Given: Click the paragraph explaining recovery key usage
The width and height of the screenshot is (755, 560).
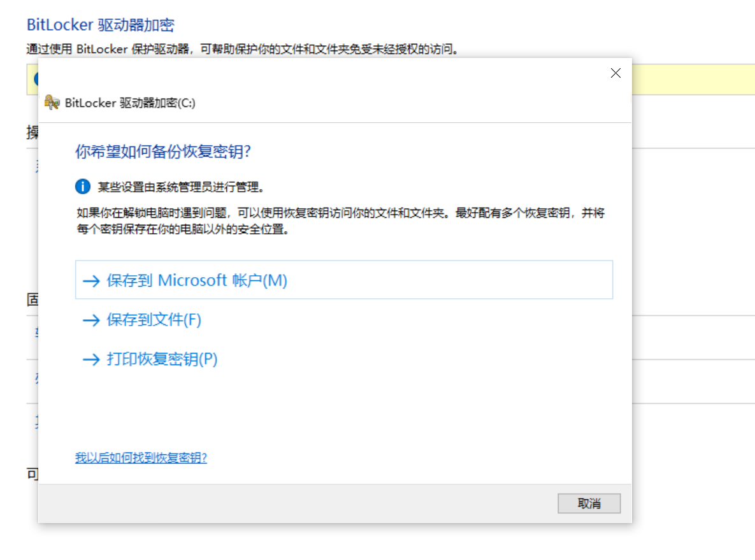Looking at the screenshot, I should point(340,221).
